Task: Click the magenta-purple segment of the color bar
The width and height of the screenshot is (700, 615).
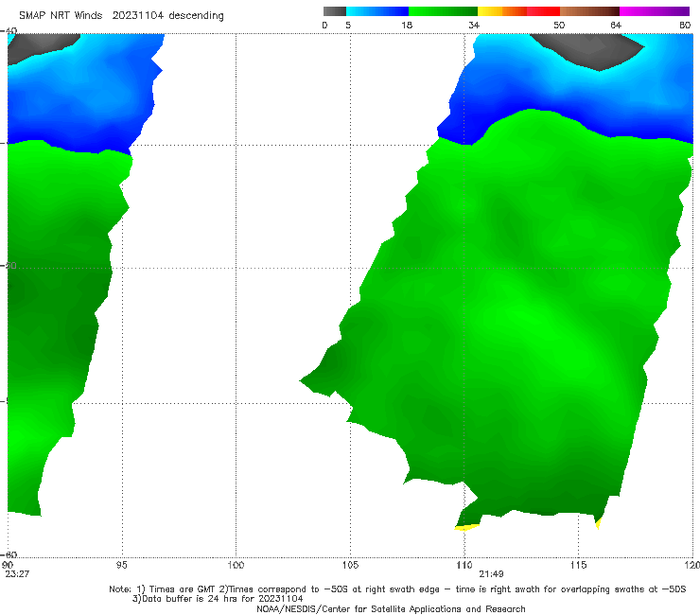Action: 655,11
